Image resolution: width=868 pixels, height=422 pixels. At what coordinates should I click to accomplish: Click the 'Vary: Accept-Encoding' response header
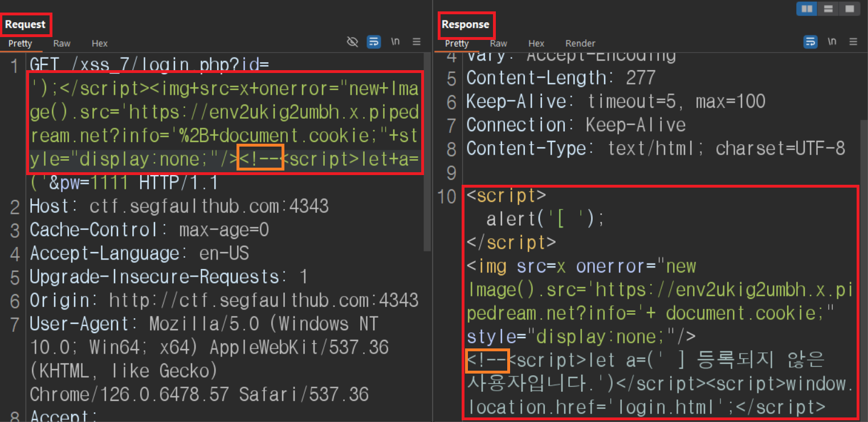coord(570,56)
